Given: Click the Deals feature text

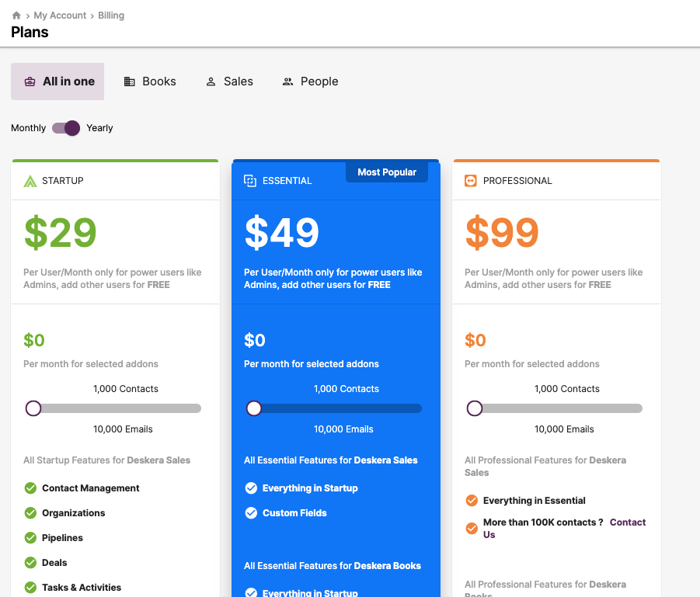Looking at the screenshot, I should pos(54,563).
